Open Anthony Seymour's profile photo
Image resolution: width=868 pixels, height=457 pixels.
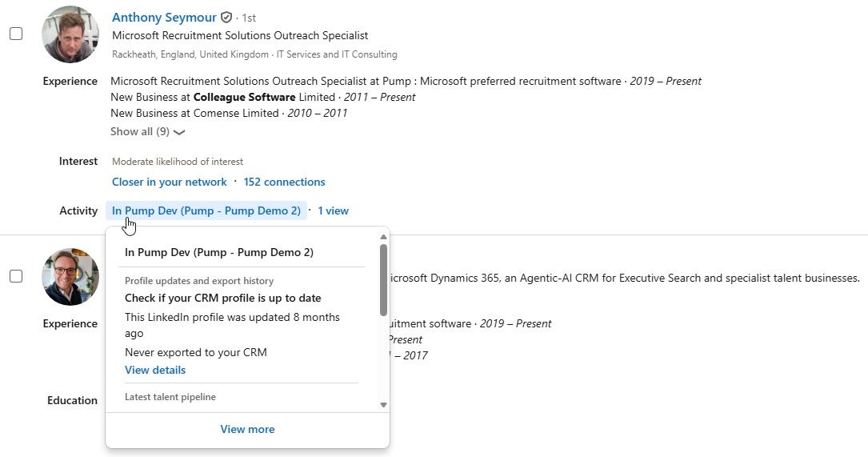[x=70, y=34]
